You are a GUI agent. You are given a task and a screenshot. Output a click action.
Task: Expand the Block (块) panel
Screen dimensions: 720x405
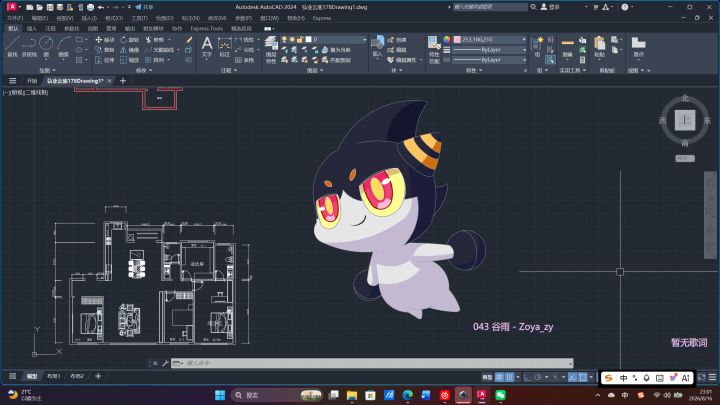(397, 70)
